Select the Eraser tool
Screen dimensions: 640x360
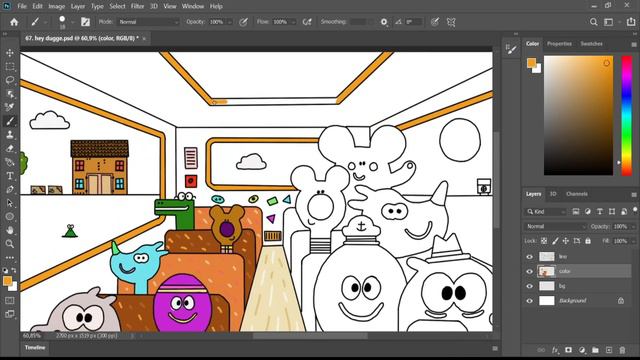coord(10,149)
